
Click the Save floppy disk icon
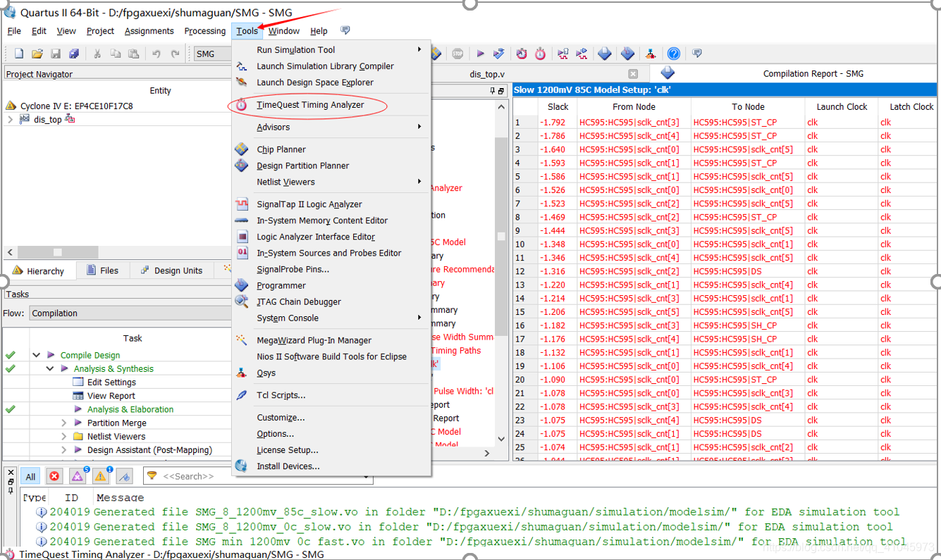(56, 54)
